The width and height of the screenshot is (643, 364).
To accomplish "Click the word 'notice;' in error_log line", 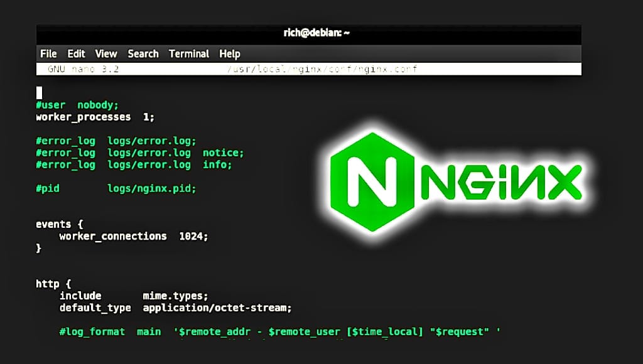I will 223,153.
